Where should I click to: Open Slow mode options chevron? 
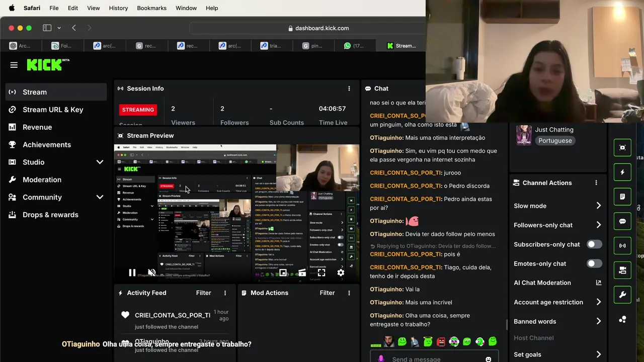(598, 206)
